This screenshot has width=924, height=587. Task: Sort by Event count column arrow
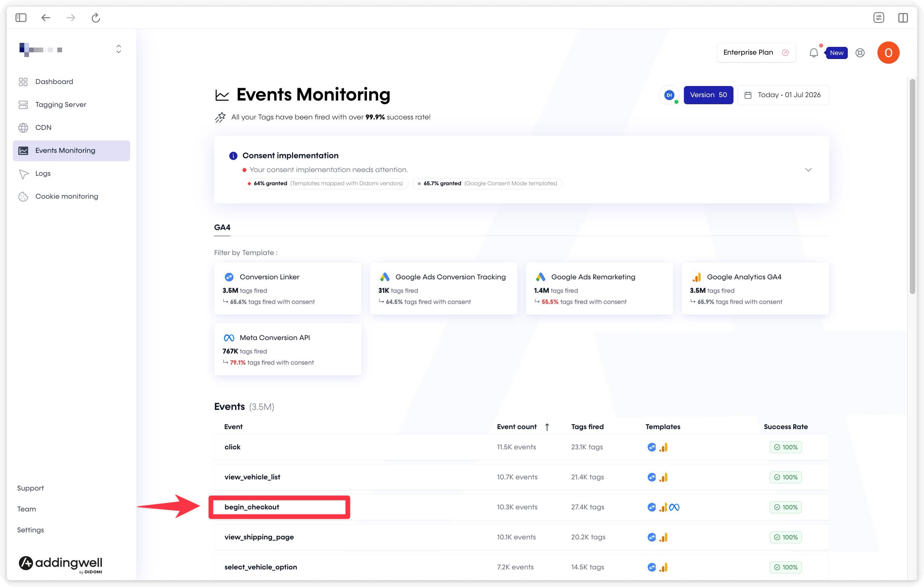click(x=547, y=427)
